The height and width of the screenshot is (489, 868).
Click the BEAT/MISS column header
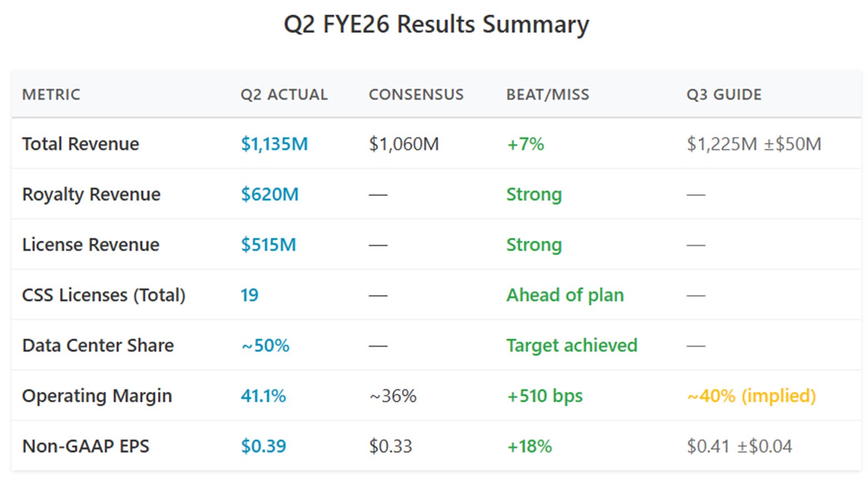point(548,94)
